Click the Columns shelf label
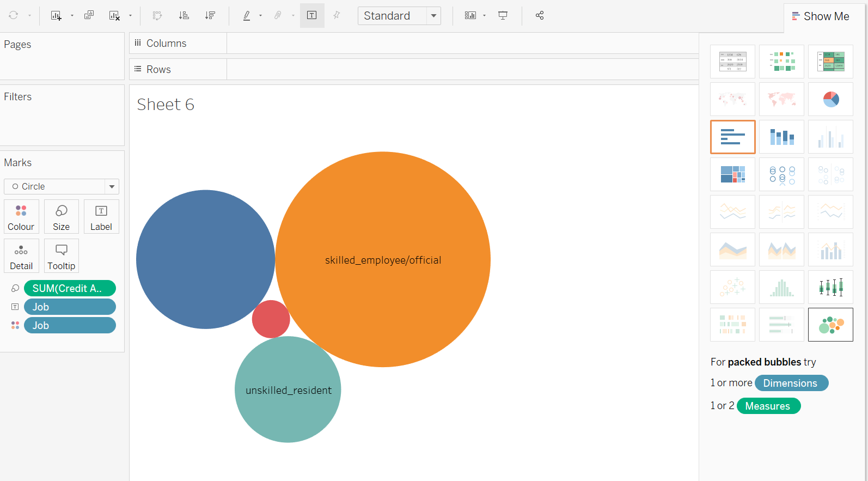 (x=166, y=43)
